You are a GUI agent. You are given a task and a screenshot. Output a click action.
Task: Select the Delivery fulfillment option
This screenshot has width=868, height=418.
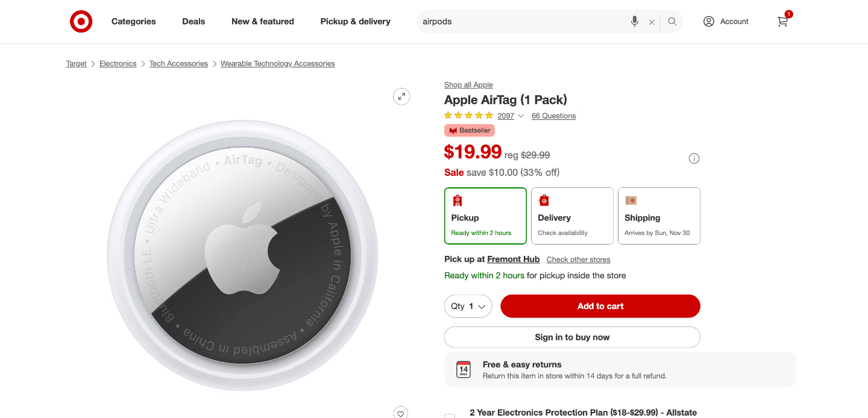pyautogui.click(x=572, y=216)
